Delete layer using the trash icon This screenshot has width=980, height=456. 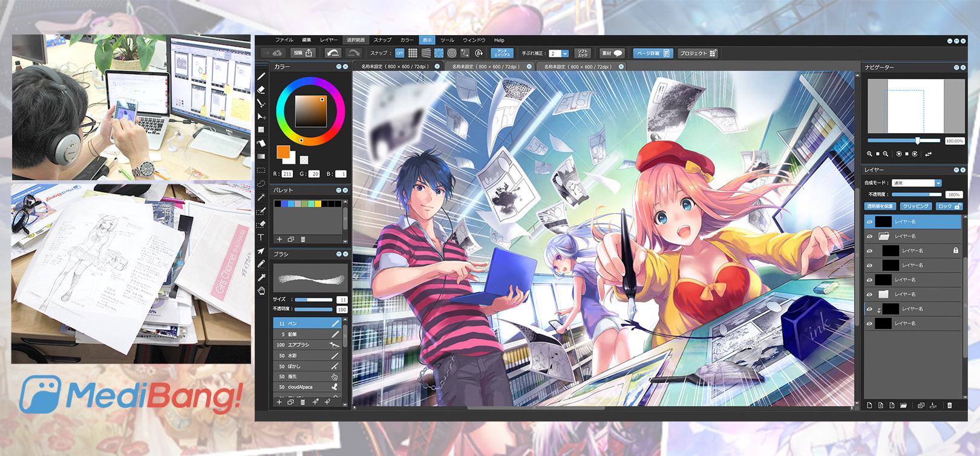pyautogui.click(x=949, y=405)
